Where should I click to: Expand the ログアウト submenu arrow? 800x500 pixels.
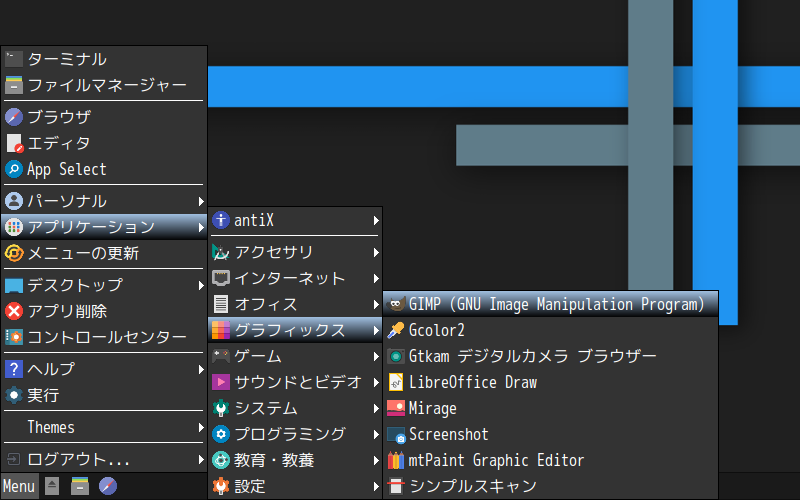coord(201,460)
